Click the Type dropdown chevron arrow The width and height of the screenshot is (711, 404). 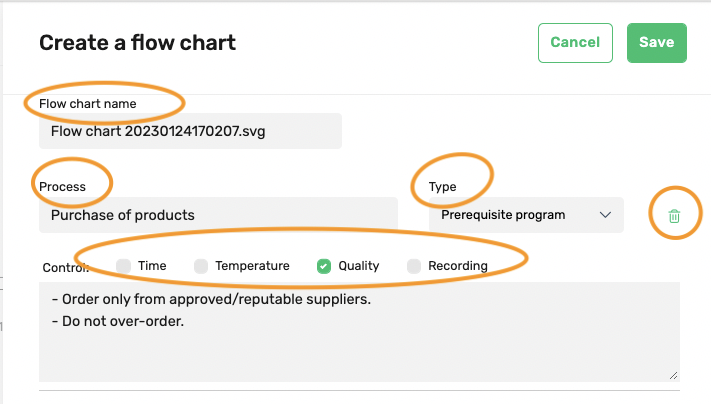pyautogui.click(x=605, y=214)
